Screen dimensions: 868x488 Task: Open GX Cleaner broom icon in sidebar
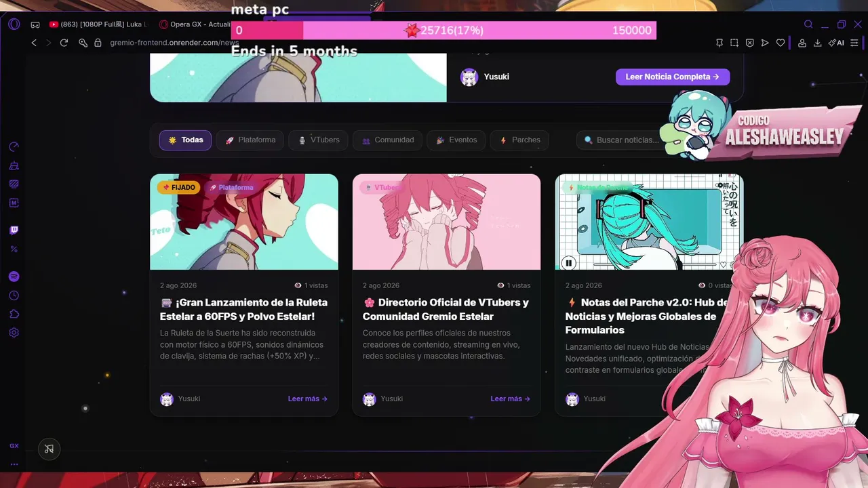(x=14, y=165)
